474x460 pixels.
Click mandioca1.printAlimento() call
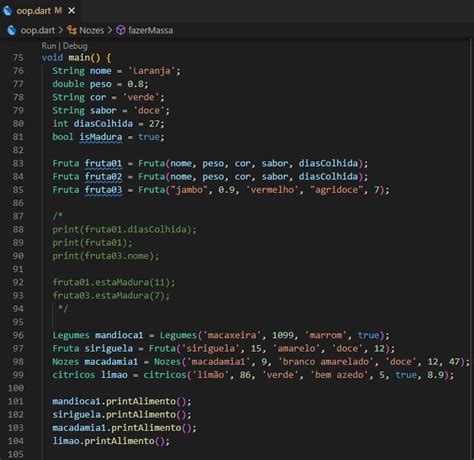pos(122,401)
